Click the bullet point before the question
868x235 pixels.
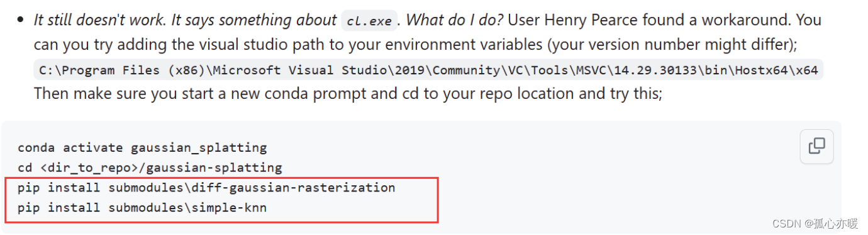pos(21,21)
